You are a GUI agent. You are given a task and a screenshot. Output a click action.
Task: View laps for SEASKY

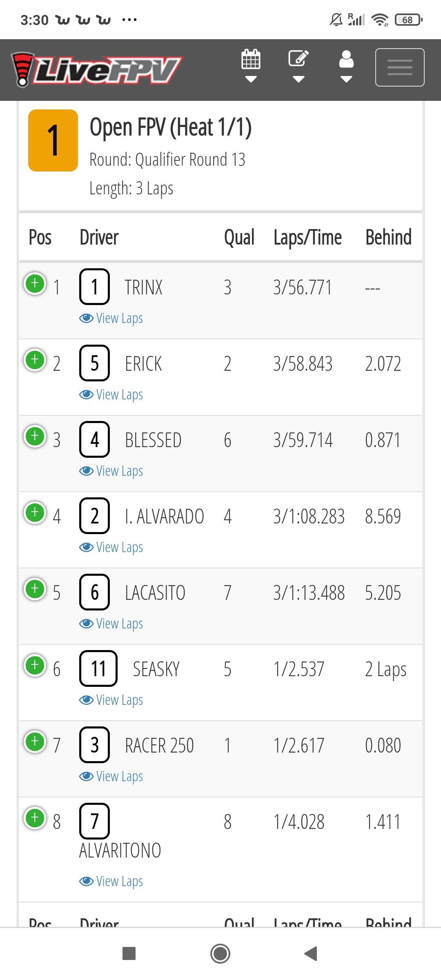[x=111, y=700]
